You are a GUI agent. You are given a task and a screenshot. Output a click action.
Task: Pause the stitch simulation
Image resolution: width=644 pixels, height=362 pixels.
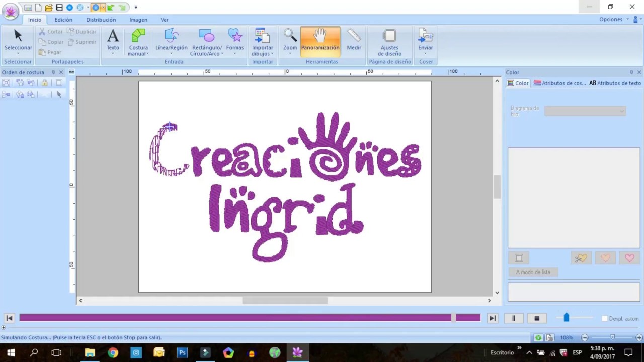point(513,318)
